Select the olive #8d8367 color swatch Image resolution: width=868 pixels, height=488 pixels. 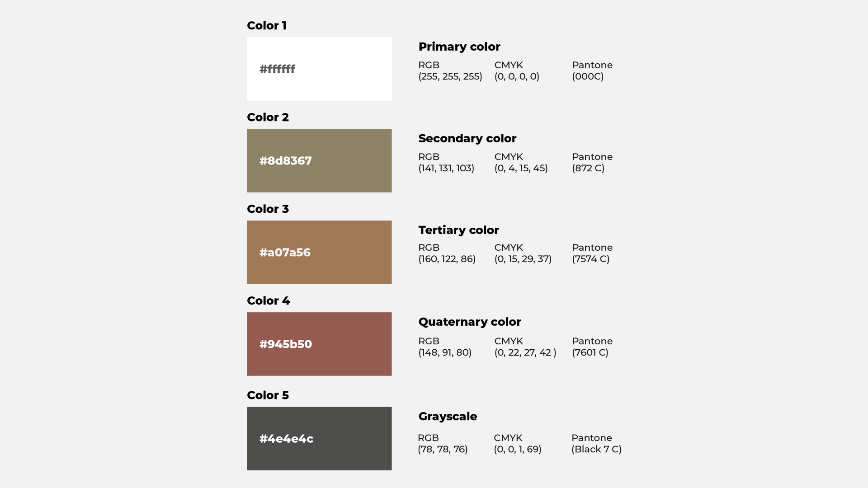(x=319, y=160)
